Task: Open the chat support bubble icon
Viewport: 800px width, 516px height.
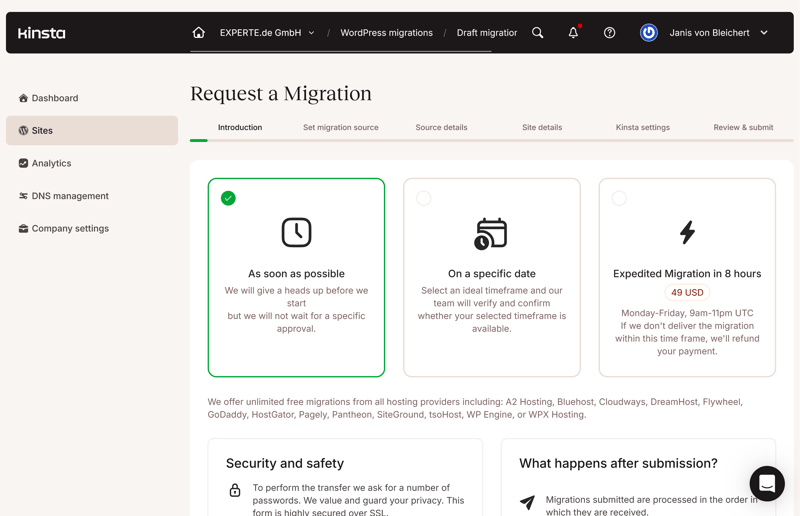Action: (767, 483)
